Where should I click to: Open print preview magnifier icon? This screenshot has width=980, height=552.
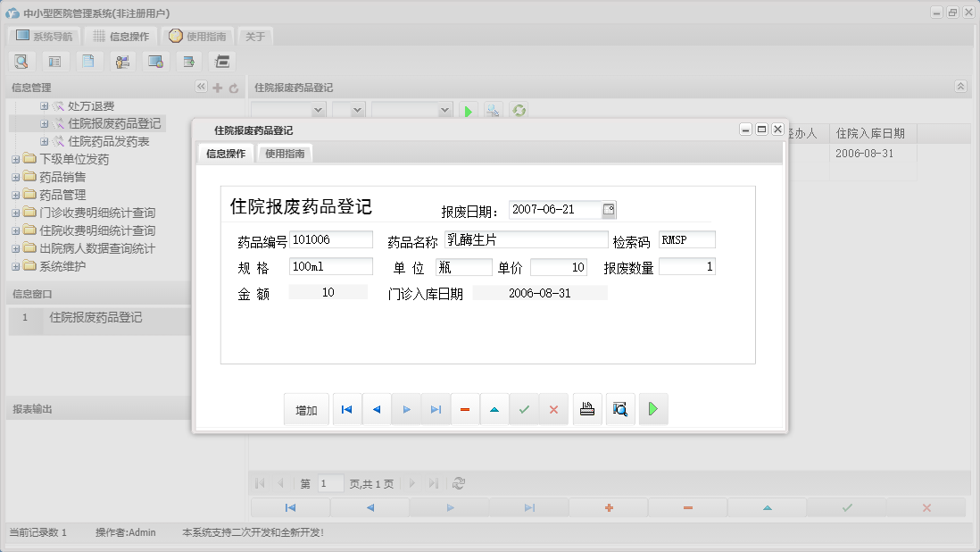[620, 409]
